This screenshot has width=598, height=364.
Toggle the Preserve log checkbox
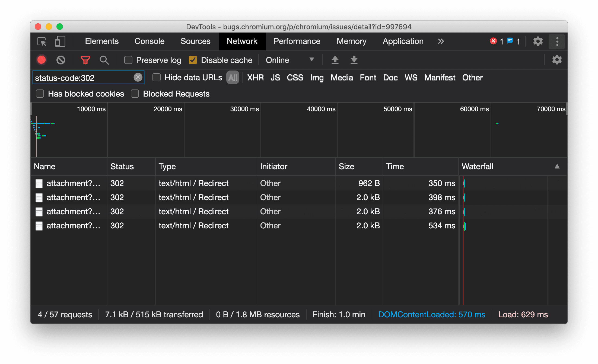click(x=128, y=60)
